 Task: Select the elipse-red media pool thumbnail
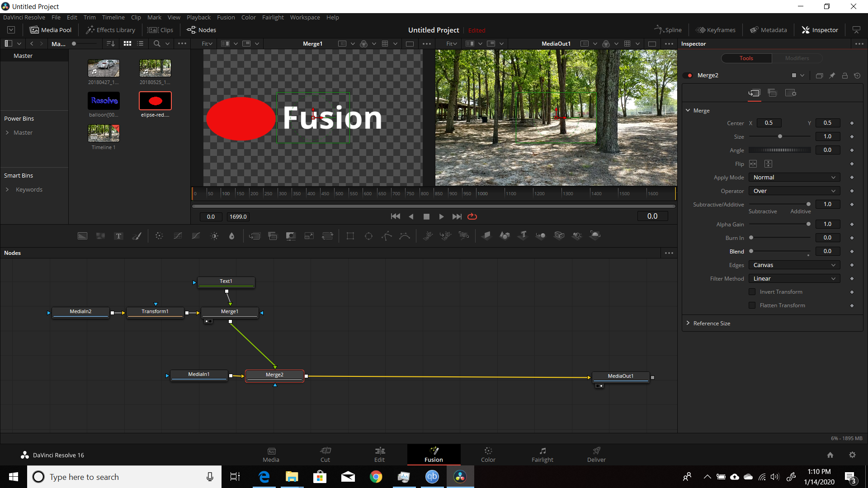coord(155,101)
